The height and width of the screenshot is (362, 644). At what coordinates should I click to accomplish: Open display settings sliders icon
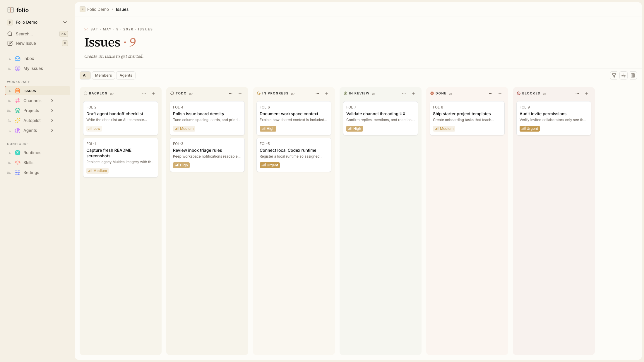(624, 75)
